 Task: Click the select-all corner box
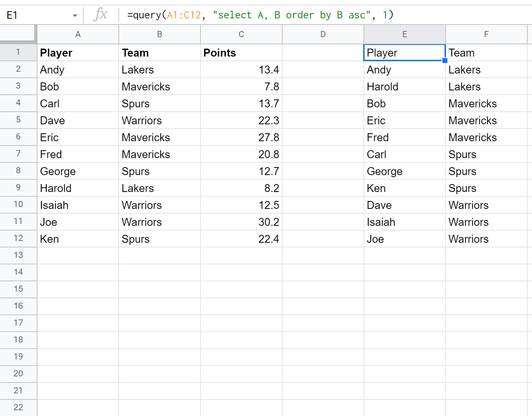18,34
